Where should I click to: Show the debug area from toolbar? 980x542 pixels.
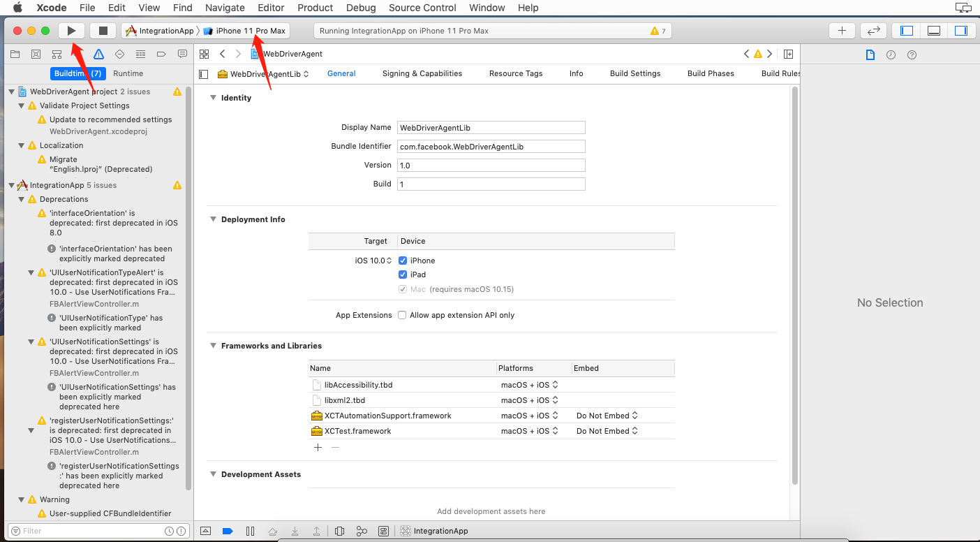[x=934, y=31]
